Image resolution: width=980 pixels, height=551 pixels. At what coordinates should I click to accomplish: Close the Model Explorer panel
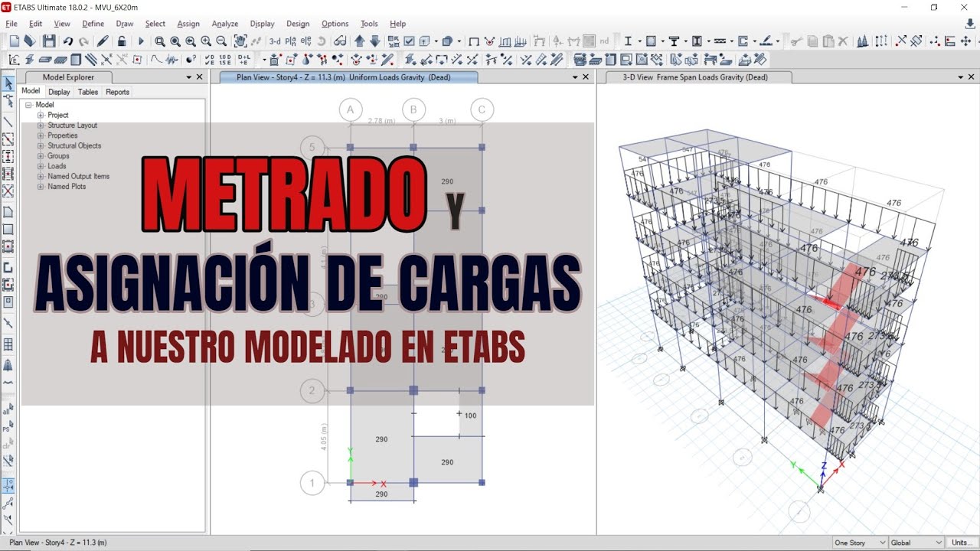(200, 77)
